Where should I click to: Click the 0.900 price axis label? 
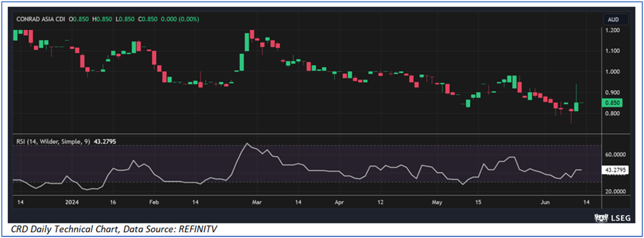(x=613, y=93)
